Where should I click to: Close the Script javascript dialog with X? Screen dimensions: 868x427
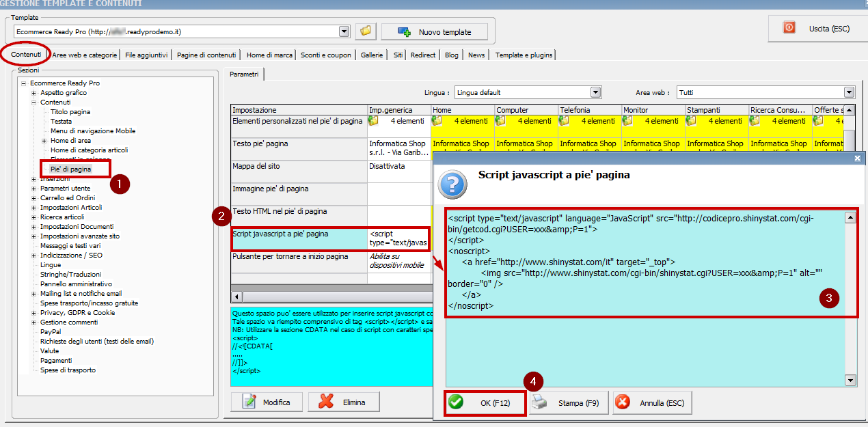coord(858,158)
